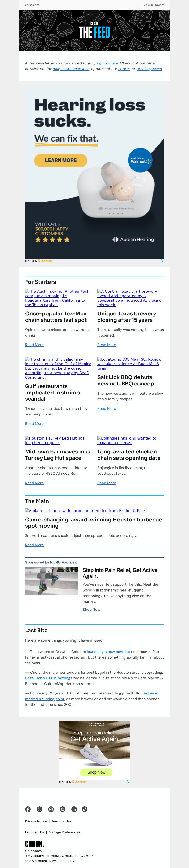
Task: Open the TikTok social icon
Action: [85, 809]
